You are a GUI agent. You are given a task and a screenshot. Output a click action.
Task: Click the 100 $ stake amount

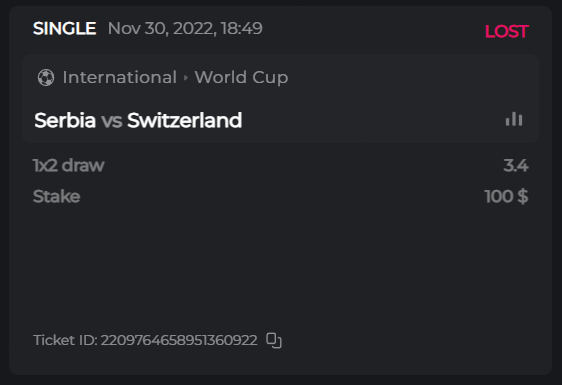tap(506, 196)
